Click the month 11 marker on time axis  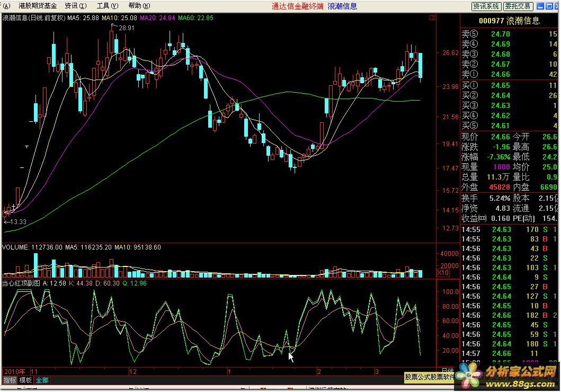click(34, 372)
